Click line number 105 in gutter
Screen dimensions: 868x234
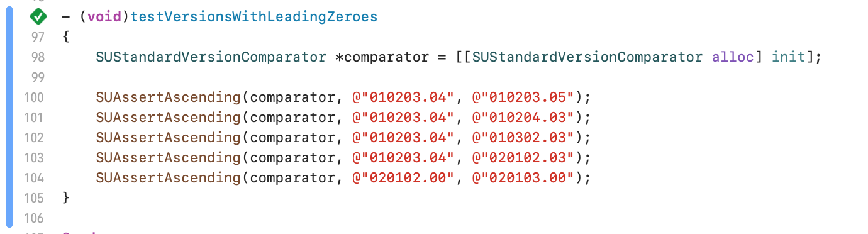coord(35,198)
